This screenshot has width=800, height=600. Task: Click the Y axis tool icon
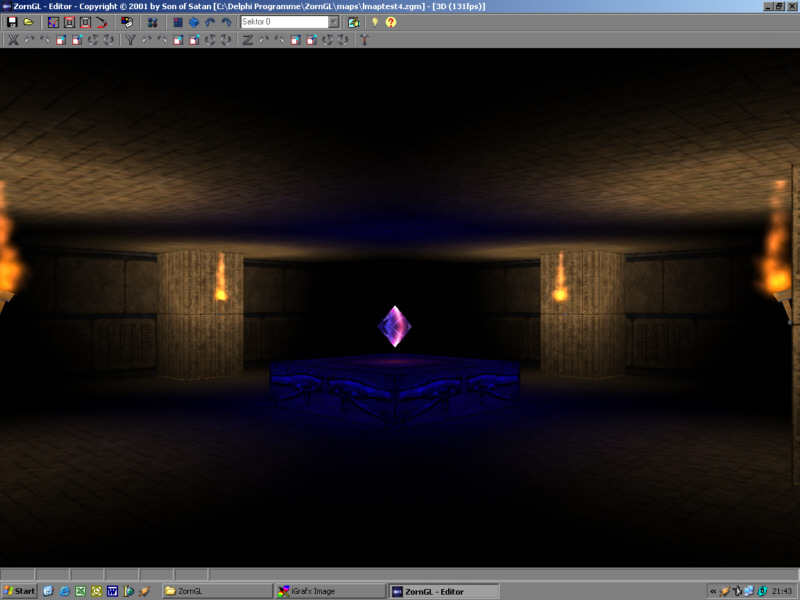click(x=130, y=40)
